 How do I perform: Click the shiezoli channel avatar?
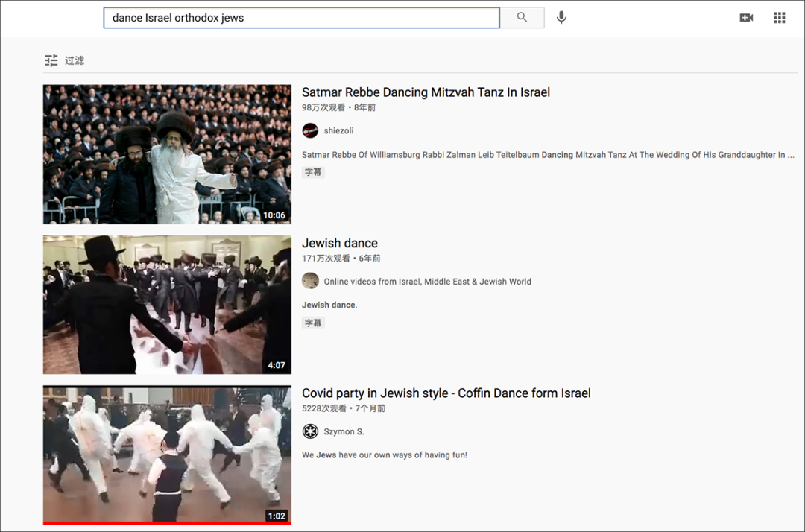coord(310,131)
